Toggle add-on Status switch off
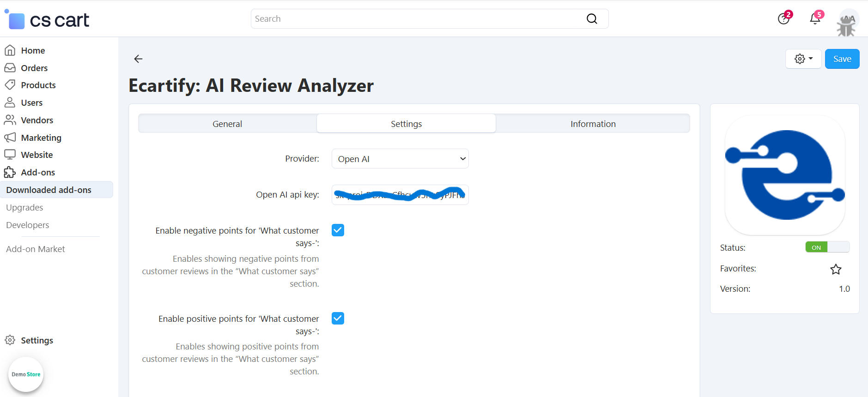The image size is (868, 397). coord(827,247)
